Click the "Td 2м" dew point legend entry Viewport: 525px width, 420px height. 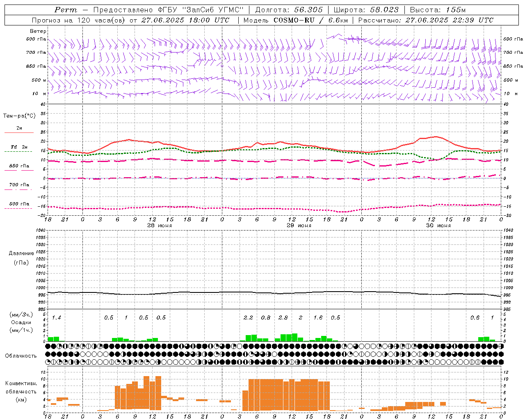19,147
